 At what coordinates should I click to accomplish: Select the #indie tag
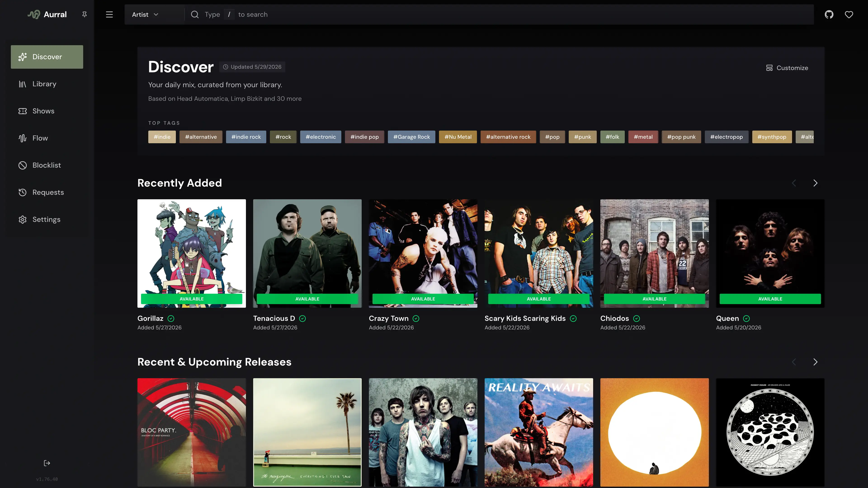click(162, 137)
